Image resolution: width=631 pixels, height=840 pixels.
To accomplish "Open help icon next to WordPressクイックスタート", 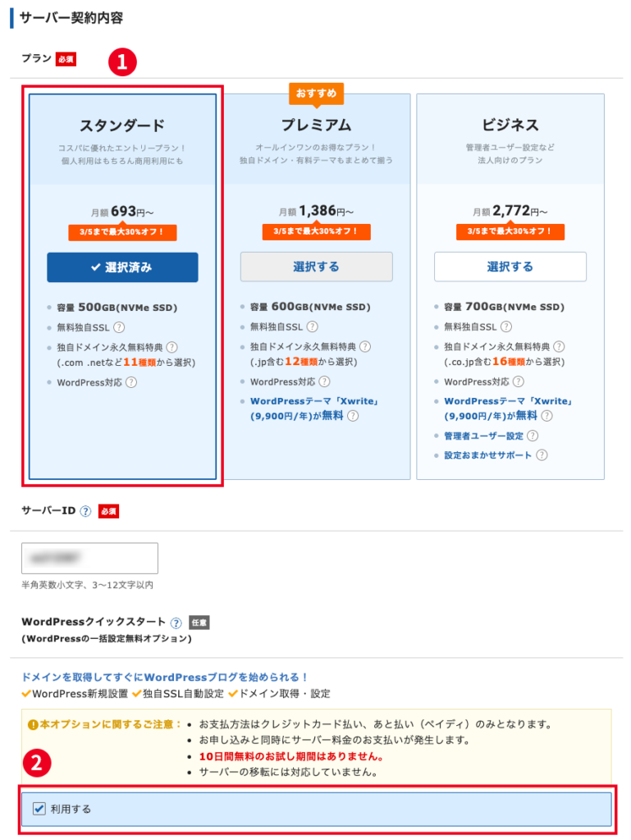I will point(176,623).
